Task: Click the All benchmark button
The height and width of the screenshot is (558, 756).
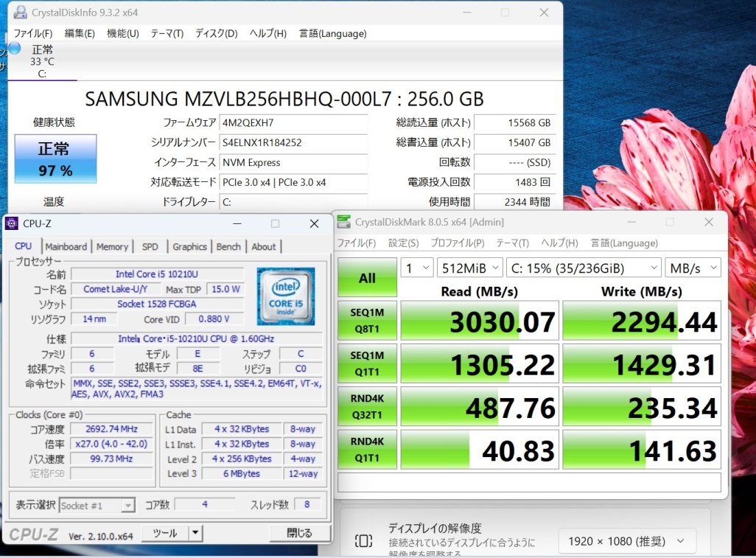Action: click(368, 277)
